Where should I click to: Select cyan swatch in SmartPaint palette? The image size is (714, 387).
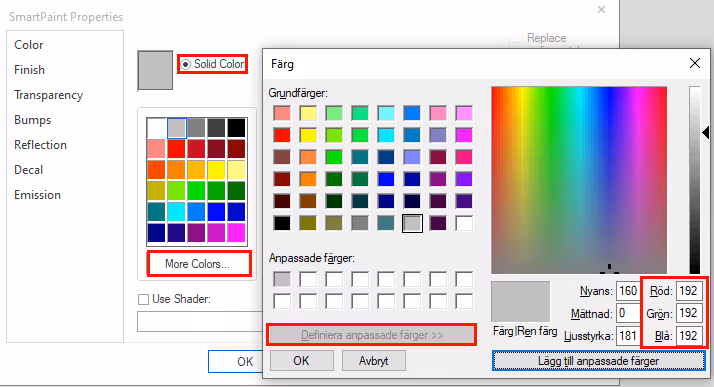[x=177, y=212]
